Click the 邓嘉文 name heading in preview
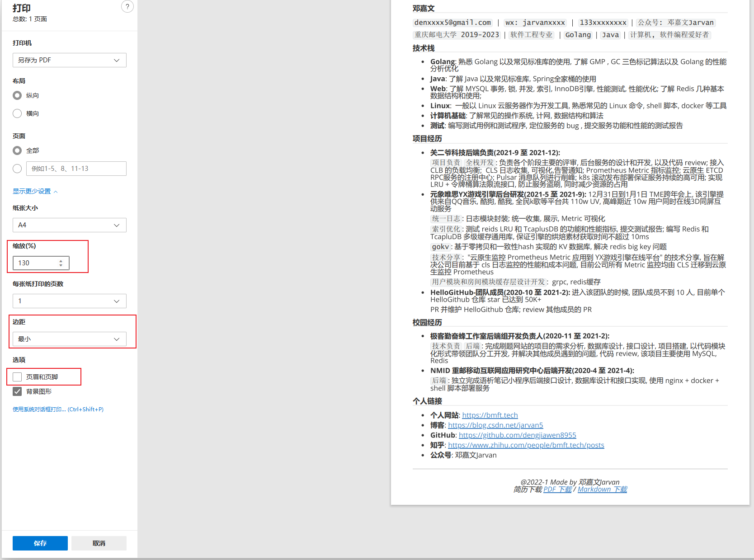The height and width of the screenshot is (560, 754). pyautogui.click(x=424, y=9)
